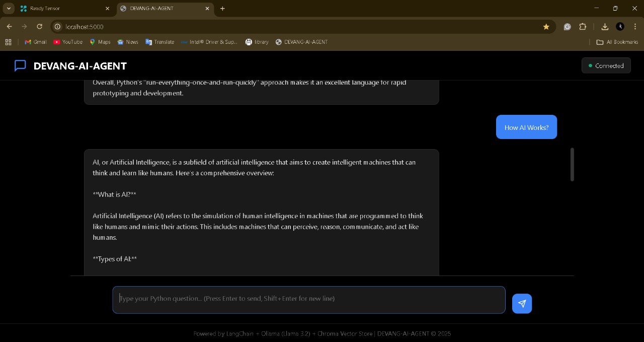Screen dimensions: 644x342
Task: Open the Chrome three-dot menu
Action: (635, 27)
